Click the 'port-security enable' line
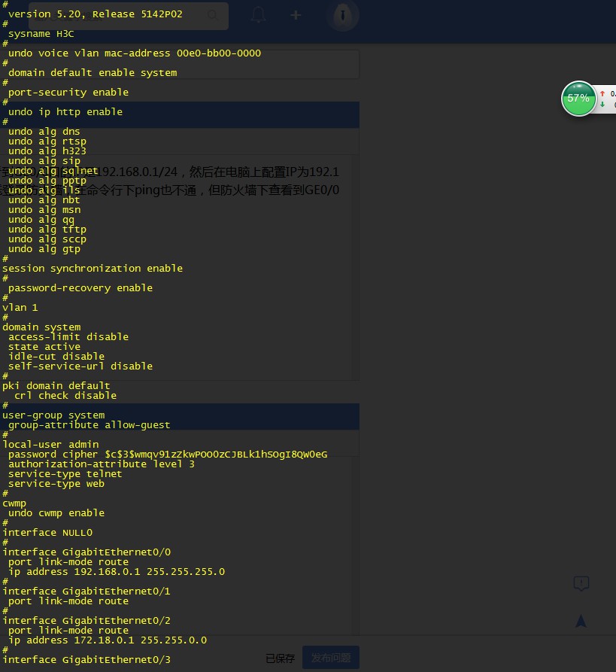 (x=68, y=92)
